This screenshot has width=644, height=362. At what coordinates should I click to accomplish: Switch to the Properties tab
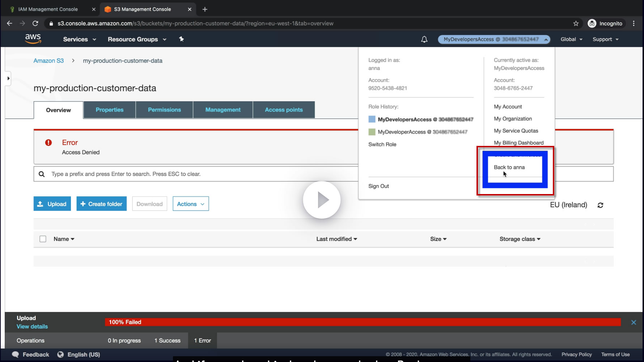(110, 110)
